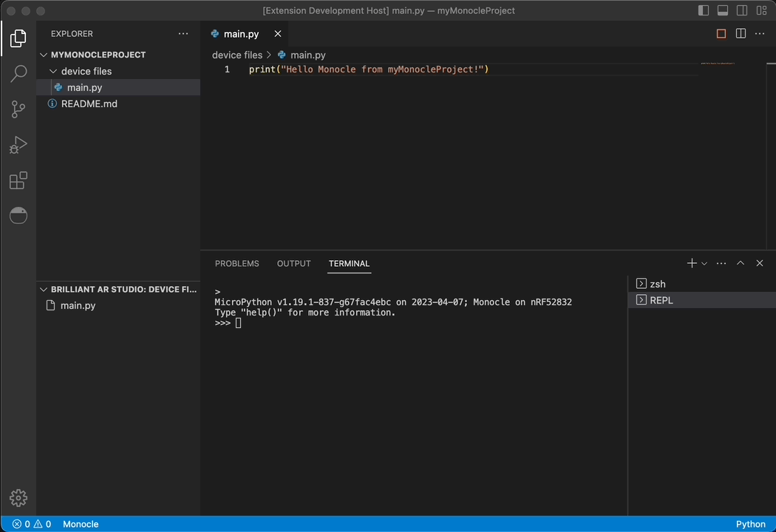Create a new terminal with plus icon

[691, 263]
